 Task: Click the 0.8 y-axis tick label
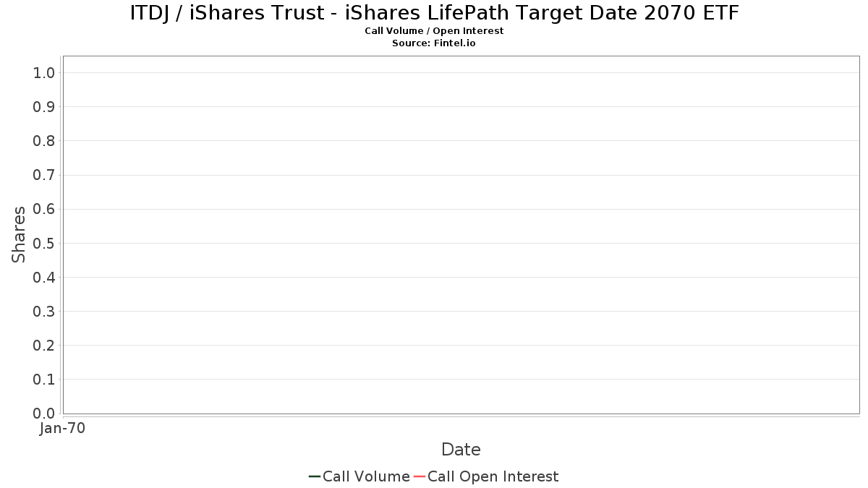coord(44,141)
